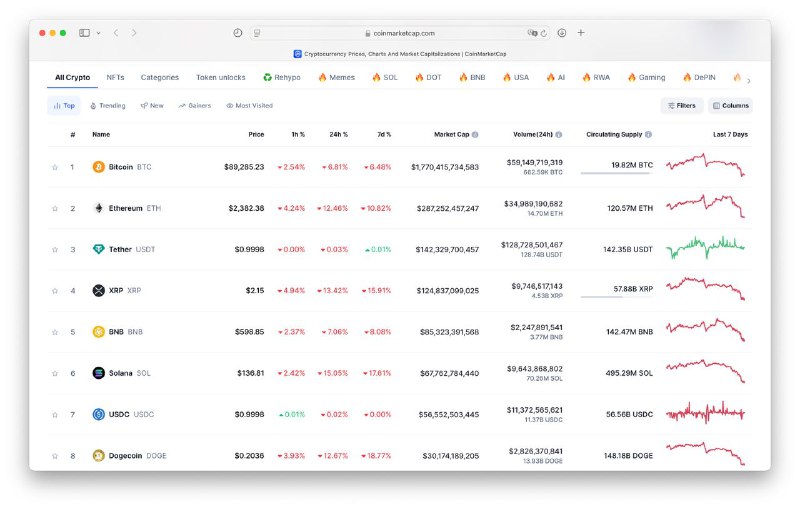
Task: Click the Market Cap info icon
Action: [475, 134]
